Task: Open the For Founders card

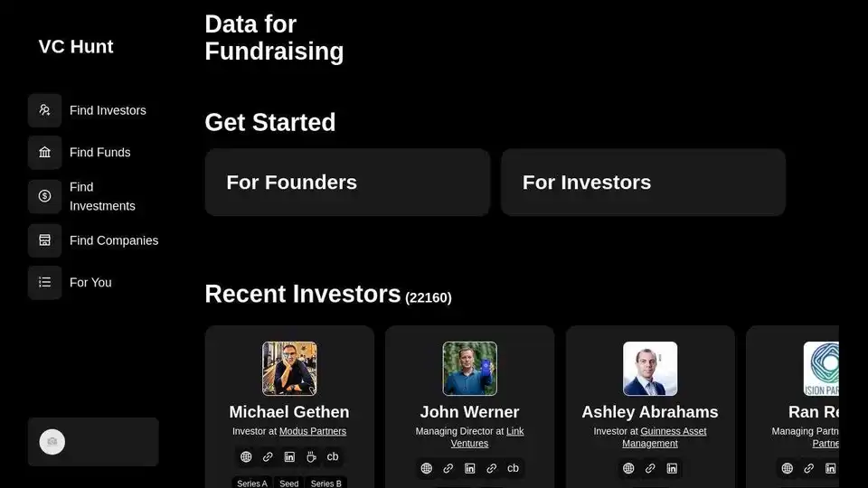Action: point(347,182)
